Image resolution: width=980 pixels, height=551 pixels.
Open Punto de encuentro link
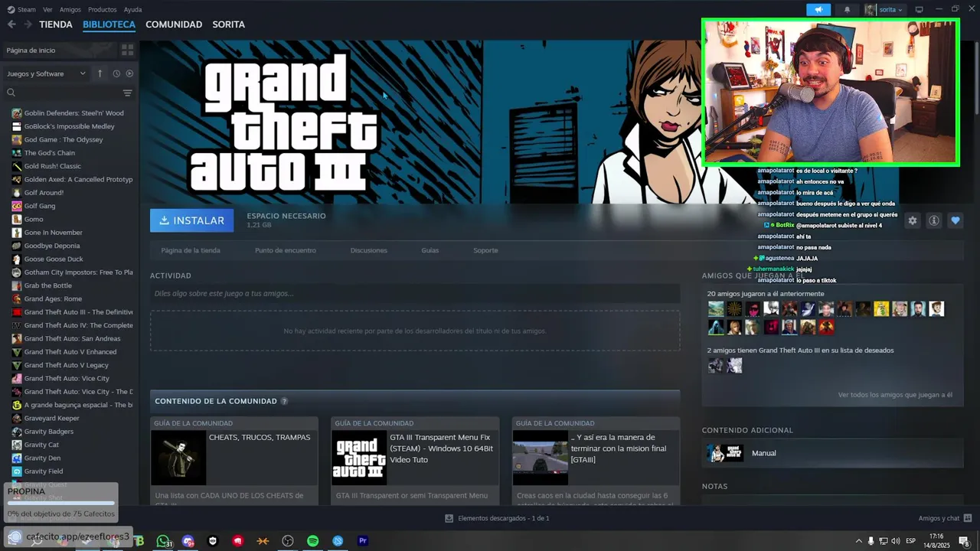click(x=285, y=250)
